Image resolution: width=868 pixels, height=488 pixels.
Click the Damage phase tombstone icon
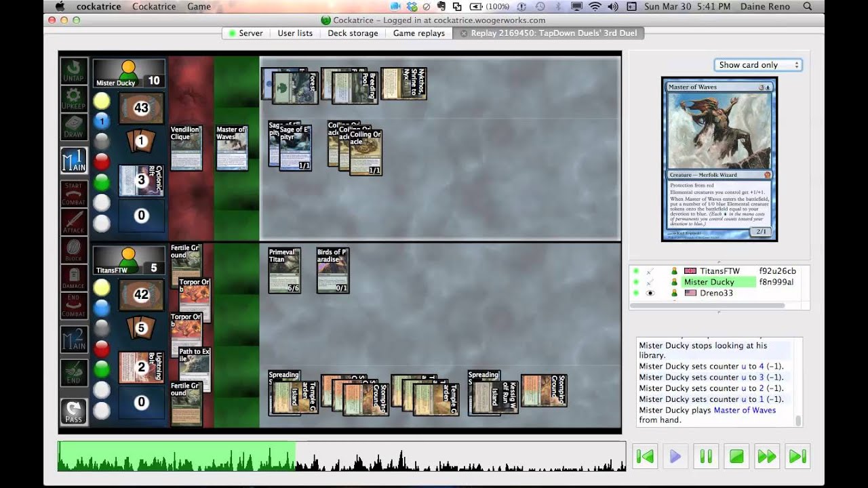[x=74, y=278]
